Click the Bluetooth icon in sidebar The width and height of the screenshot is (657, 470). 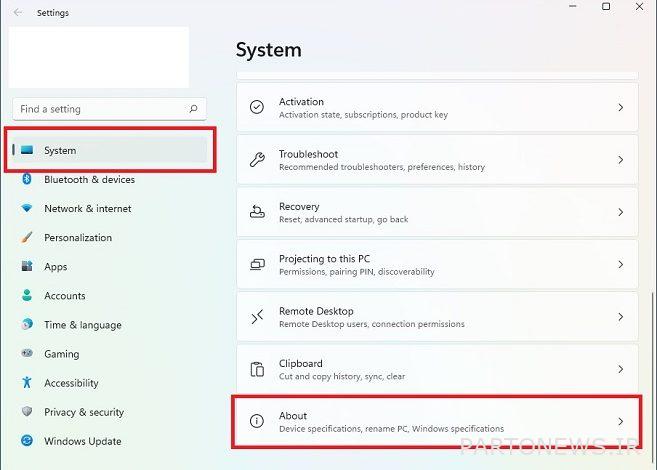[x=27, y=179]
